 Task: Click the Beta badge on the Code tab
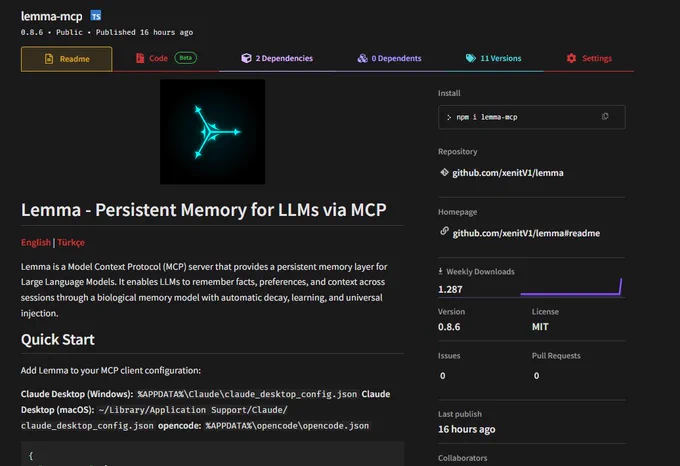[186, 58]
